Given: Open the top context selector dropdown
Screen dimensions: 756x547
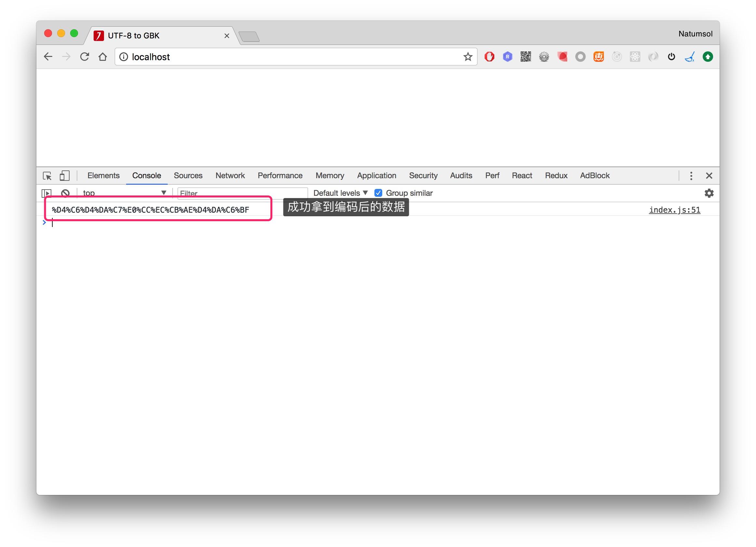Looking at the screenshot, I should 124,193.
